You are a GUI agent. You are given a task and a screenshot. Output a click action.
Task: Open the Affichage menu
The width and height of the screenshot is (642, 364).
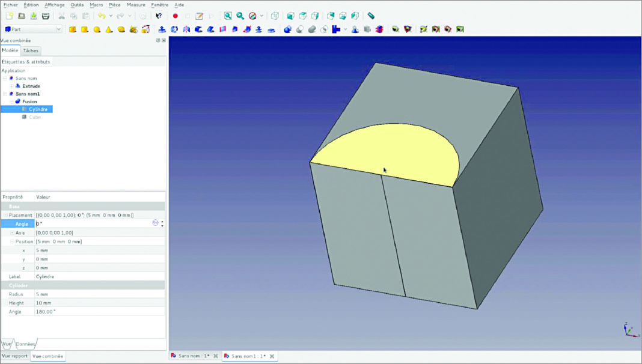(55, 5)
